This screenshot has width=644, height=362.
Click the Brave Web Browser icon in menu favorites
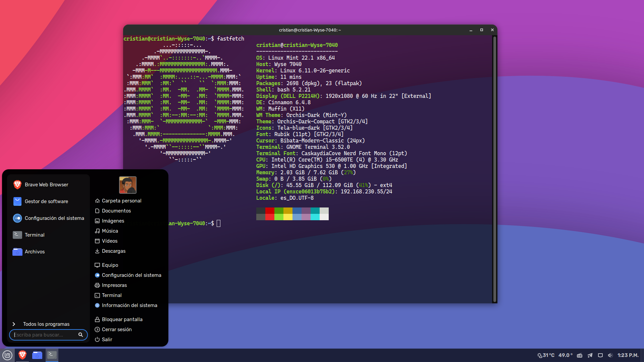[17, 185]
